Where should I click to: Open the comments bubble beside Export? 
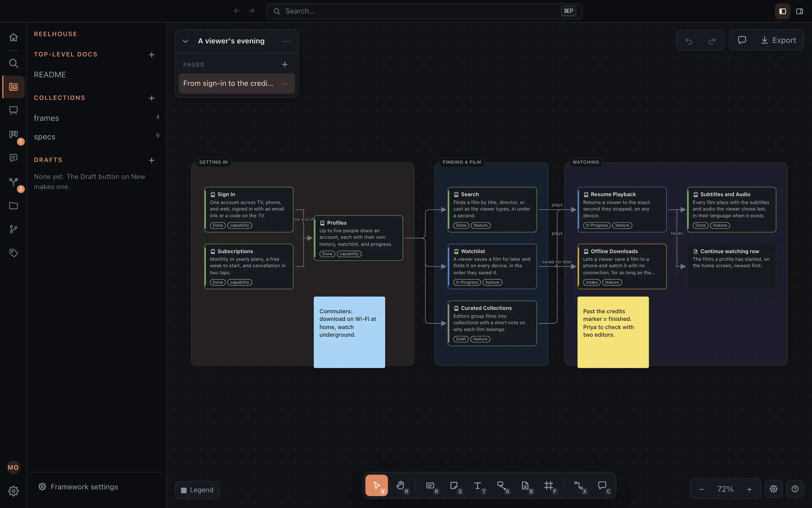[742, 40]
